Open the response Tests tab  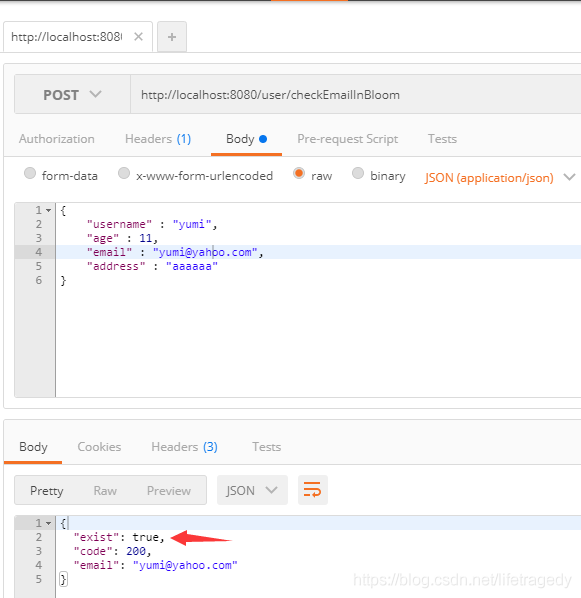point(267,447)
